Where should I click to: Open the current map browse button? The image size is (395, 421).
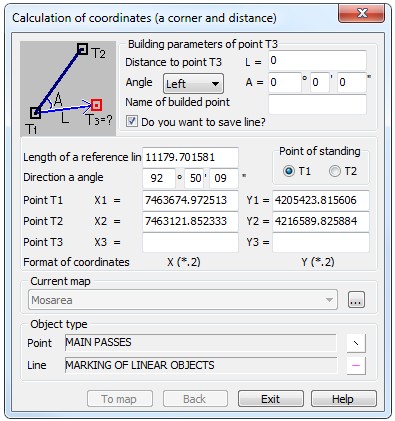tap(356, 300)
